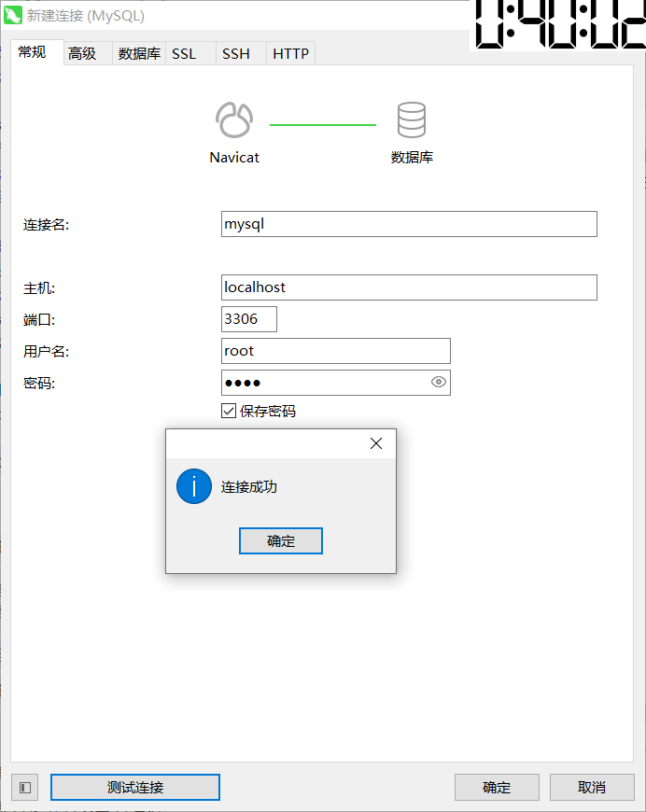Click the 主机: label

39,288
